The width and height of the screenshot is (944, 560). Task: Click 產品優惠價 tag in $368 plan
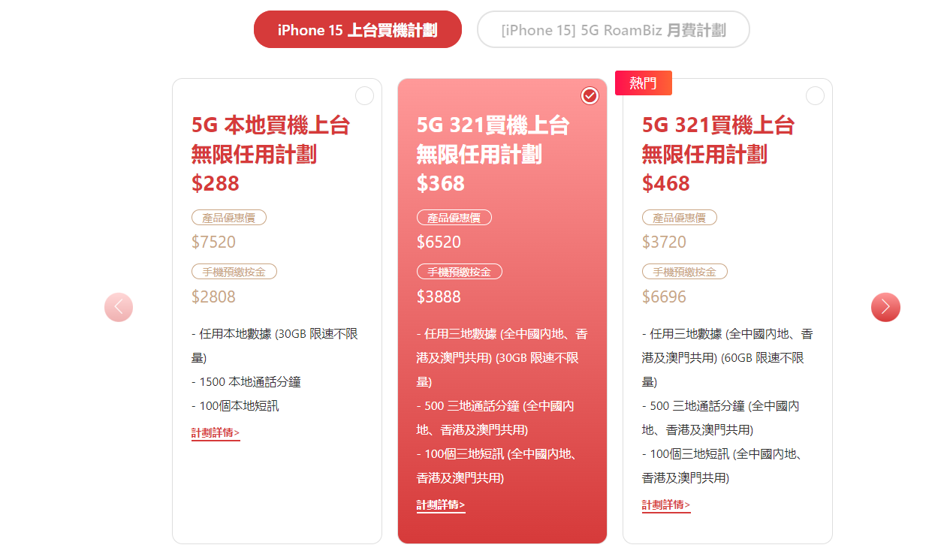454,218
